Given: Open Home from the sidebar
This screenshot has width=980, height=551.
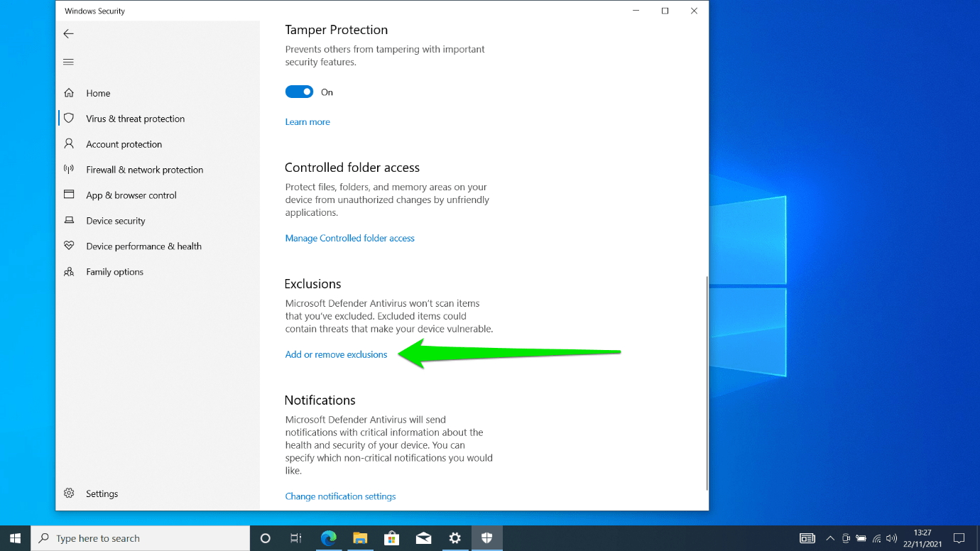Looking at the screenshot, I should tap(97, 92).
